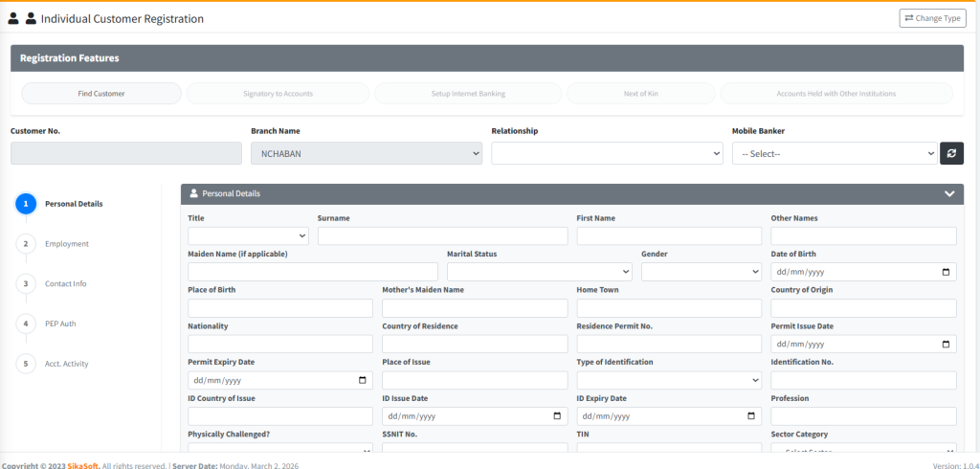Open the Title dropdown

(248, 235)
